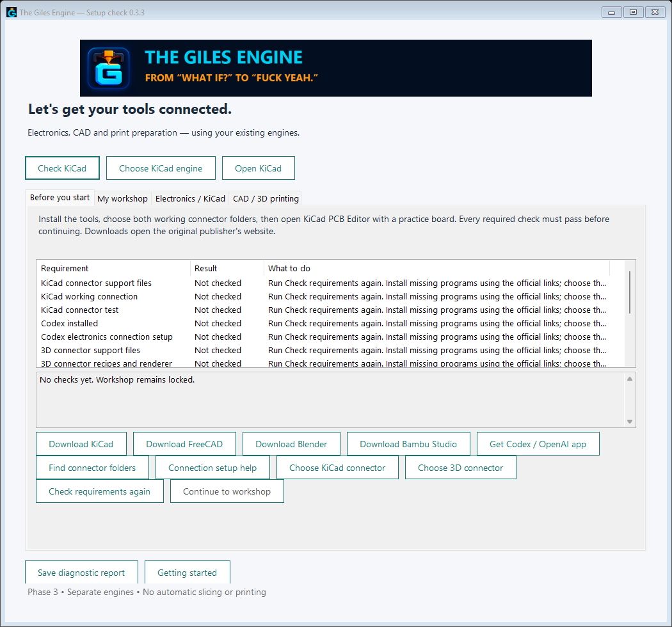Click Not checked result for KiCad connector test

(218, 310)
